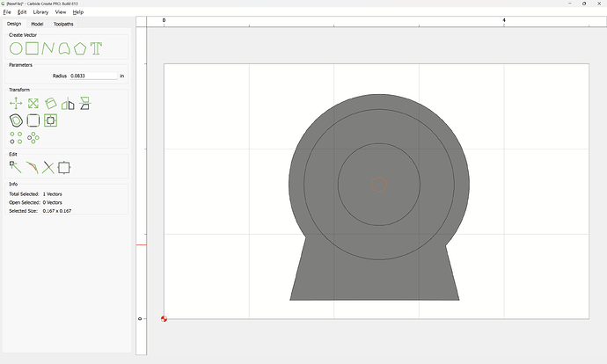Choose the Rotate transform tool
The image size is (607, 364).
tap(51, 103)
